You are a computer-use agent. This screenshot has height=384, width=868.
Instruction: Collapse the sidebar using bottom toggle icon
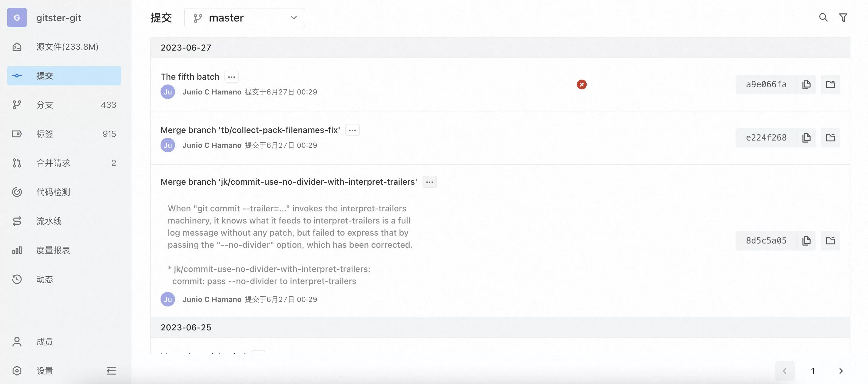(111, 371)
